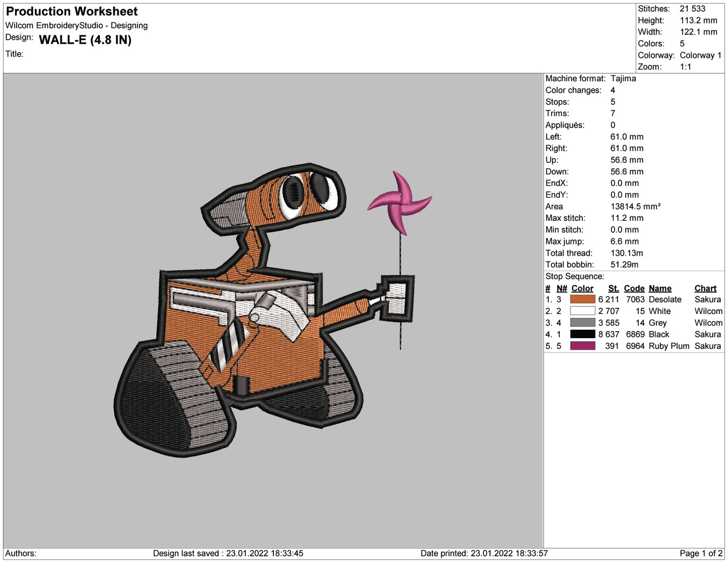Screen dimensions: 728x563
Task: Click the Stop Sequence section header
Action: (575, 276)
